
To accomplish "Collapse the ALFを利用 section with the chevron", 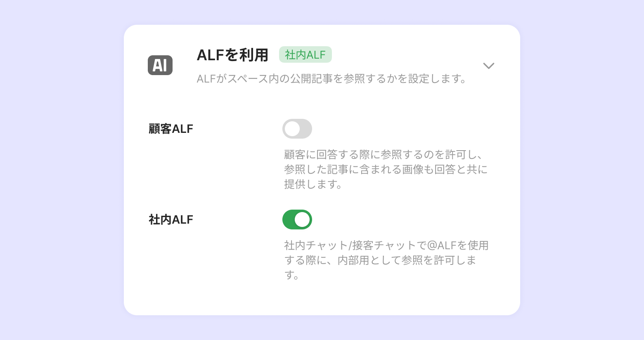I will pyautogui.click(x=489, y=66).
